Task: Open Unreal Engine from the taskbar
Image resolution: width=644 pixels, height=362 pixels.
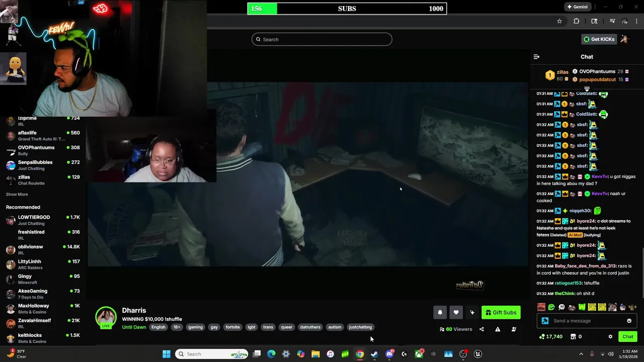Action: pos(478,354)
